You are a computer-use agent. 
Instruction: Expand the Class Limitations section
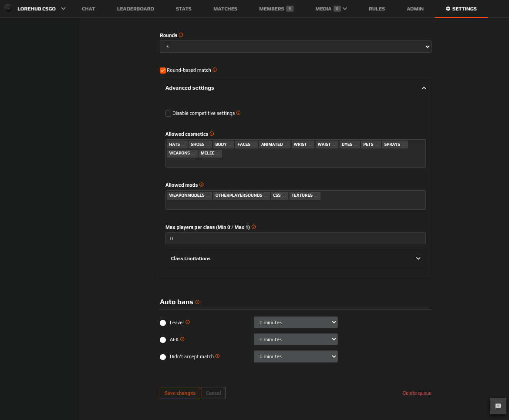click(x=418, y=258)
